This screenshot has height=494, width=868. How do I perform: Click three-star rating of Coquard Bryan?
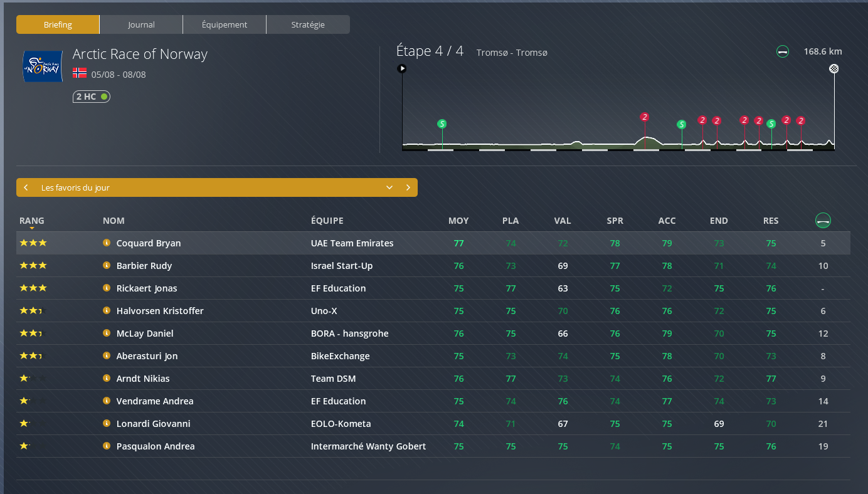33,243
